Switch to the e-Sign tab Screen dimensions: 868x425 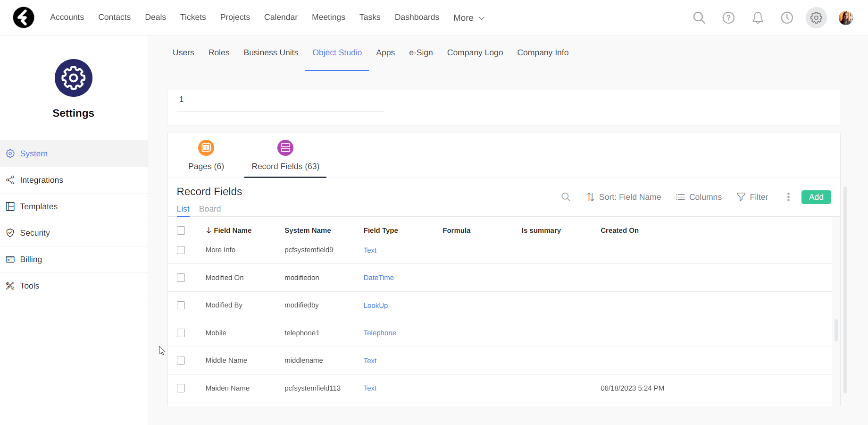(x=421, y=52)
